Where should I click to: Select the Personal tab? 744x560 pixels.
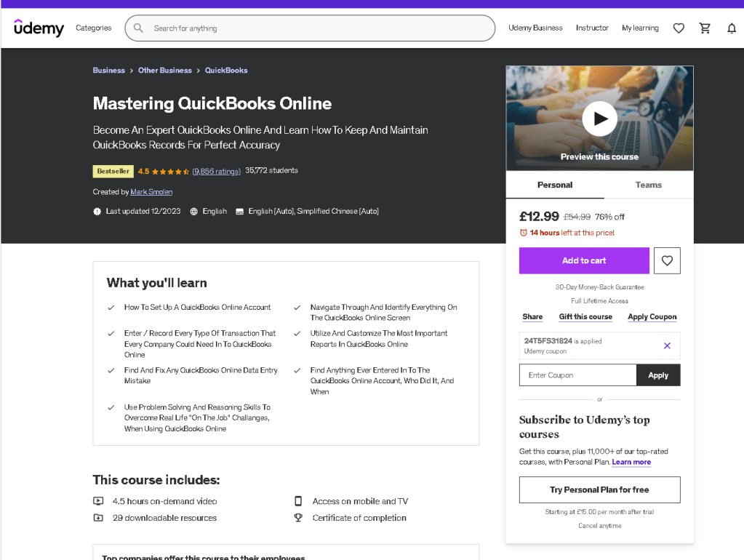555,185
